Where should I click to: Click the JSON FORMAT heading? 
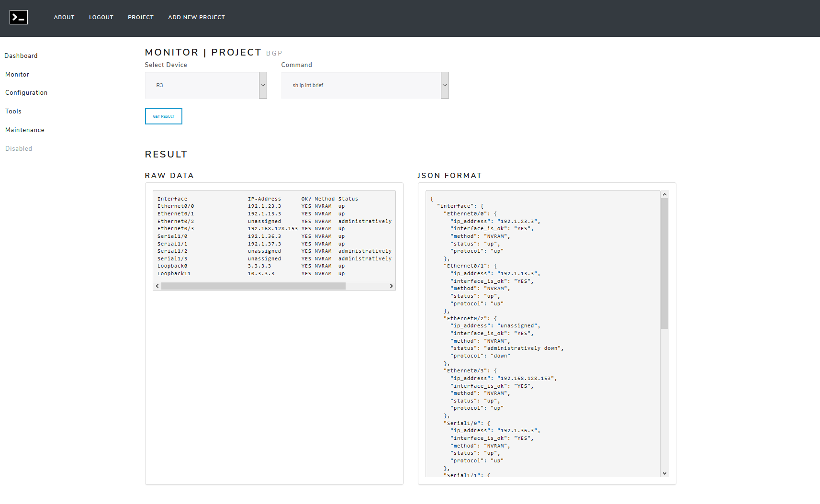click(x=449, y=176)
